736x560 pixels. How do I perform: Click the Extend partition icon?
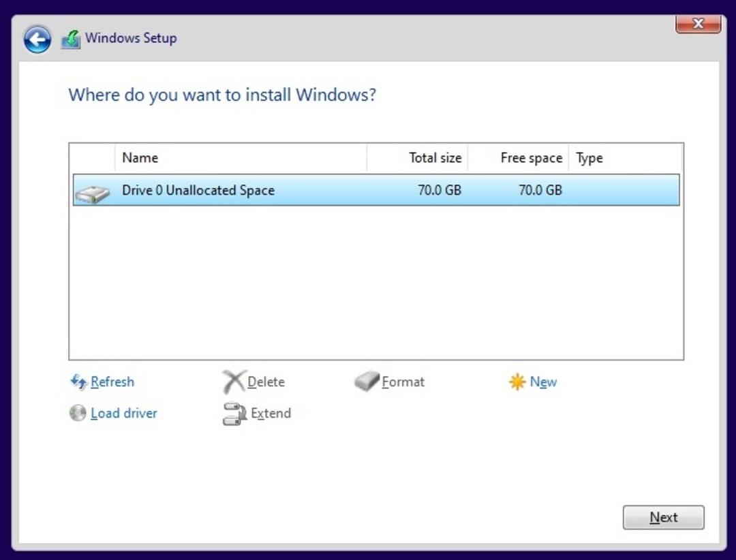click(x=234, y=414)
